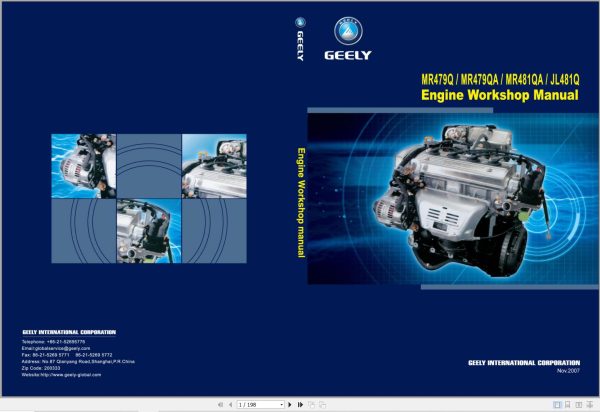This screenshot has height=412, width=600.
Task: Select two-page facing layout view
Action: (579, 404)
